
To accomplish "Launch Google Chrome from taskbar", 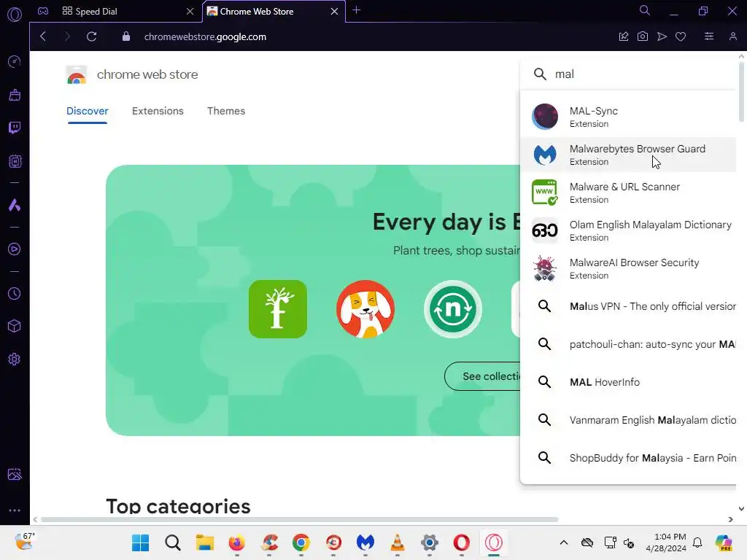I will [x=301, y=542].
